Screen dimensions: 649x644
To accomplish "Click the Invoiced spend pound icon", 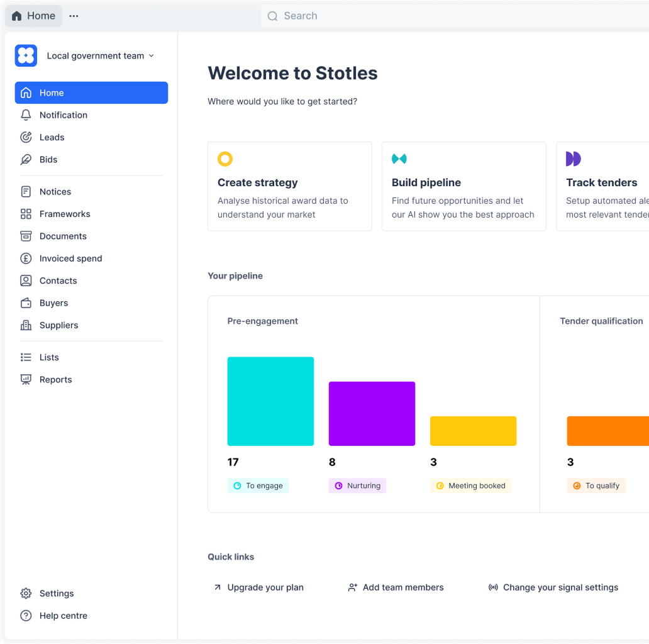I will tap(26, 258).
